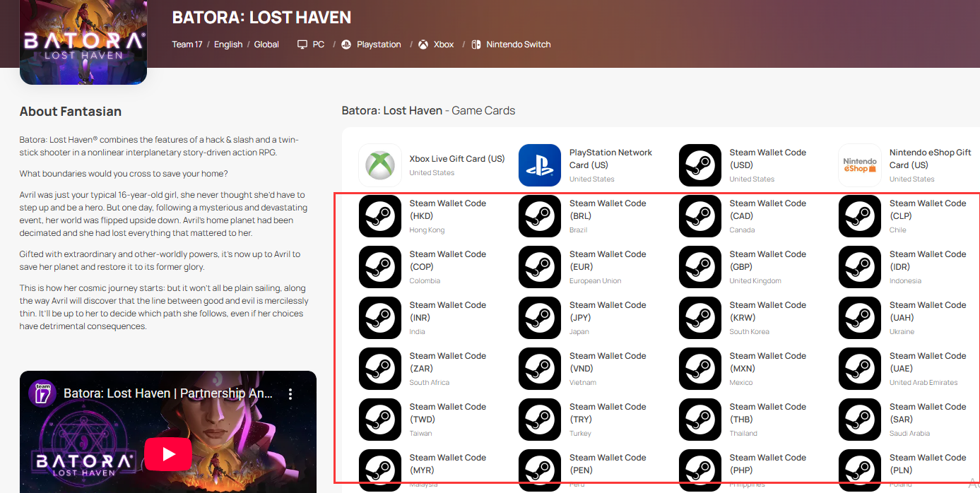Click the Steam icon for UAE wallet code
This screenshot has height=493, width=980.
[x=860, y=369]
